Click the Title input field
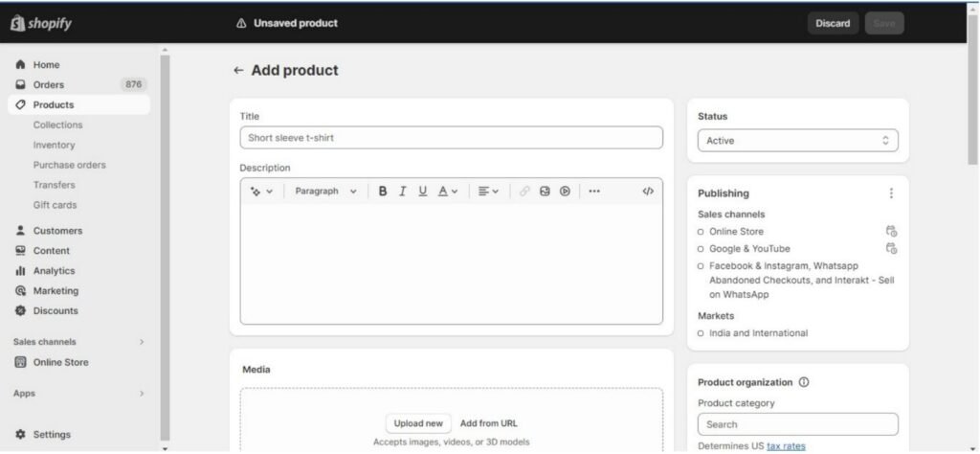 coord(452,138)
